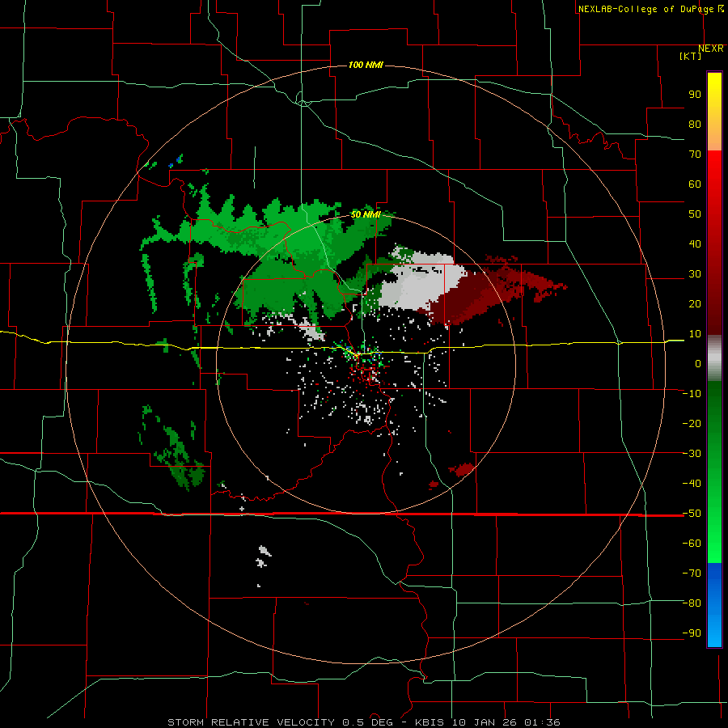Click the [KT] units label
The height and width of the screenshot is (728, 728).
point(691,56)
